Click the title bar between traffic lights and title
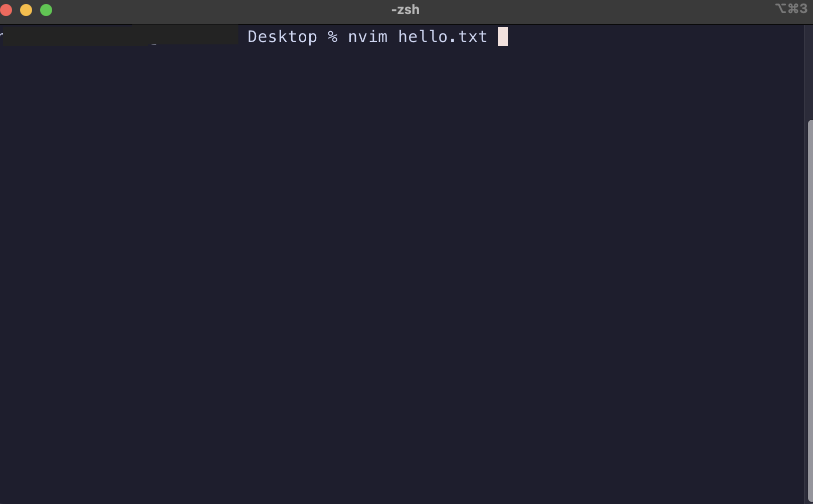Viewport: 813px width, 504px height. (x=221, y=10)
